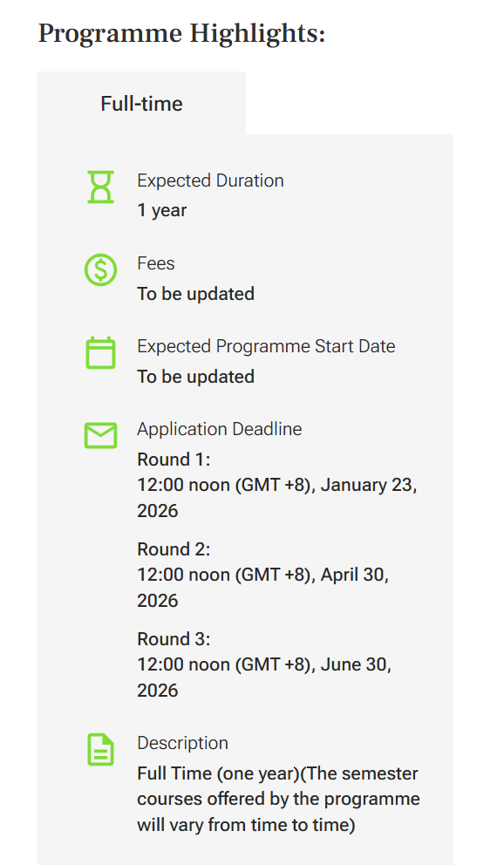Image resolution: width=504 pixels, height=865 pixels.
Task: Click the Full Time description paragraph
Action: [278, 799]
